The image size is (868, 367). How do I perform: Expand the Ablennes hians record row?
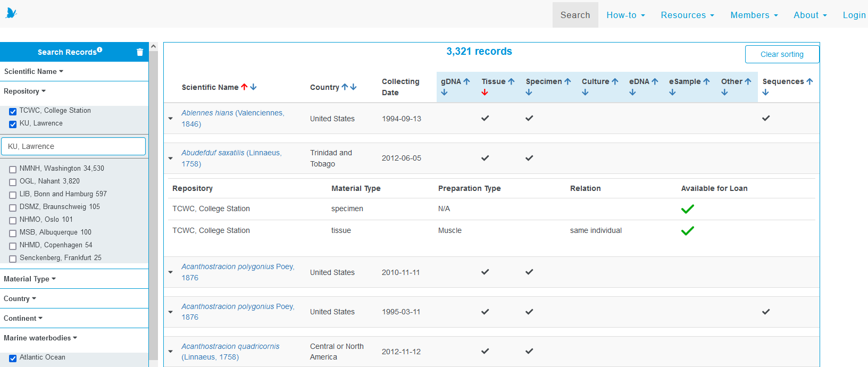[x=171, y=119]
